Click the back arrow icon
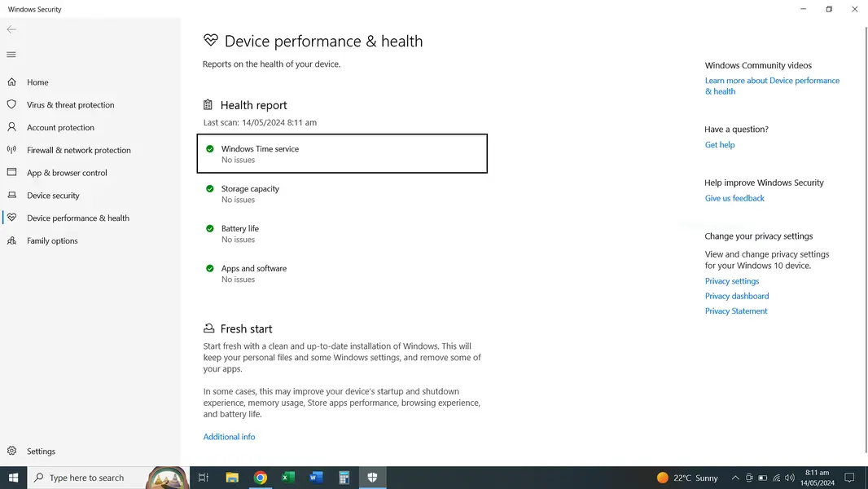 tap(11, 29)
